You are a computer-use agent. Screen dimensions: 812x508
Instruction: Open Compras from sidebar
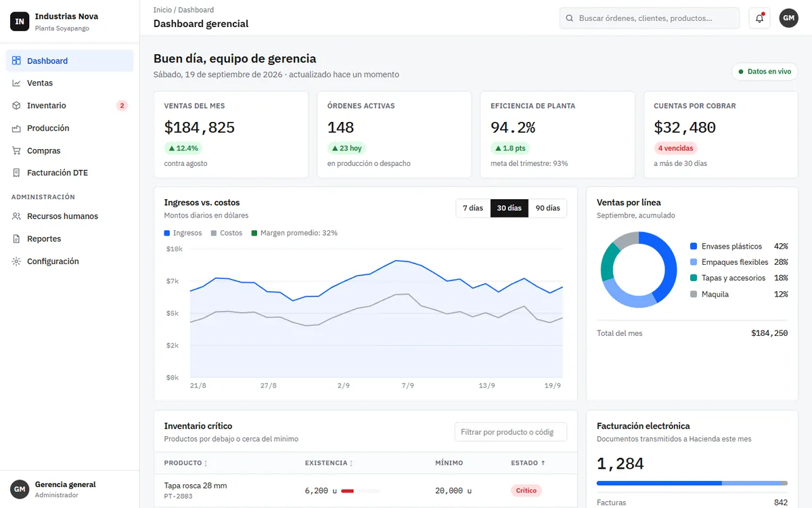(x=70, y=150)
